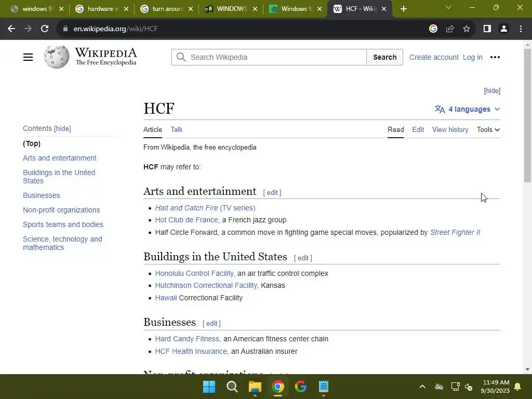
Task: Select the Article tab
Action: pyautogui.click(x=153, y=129)
